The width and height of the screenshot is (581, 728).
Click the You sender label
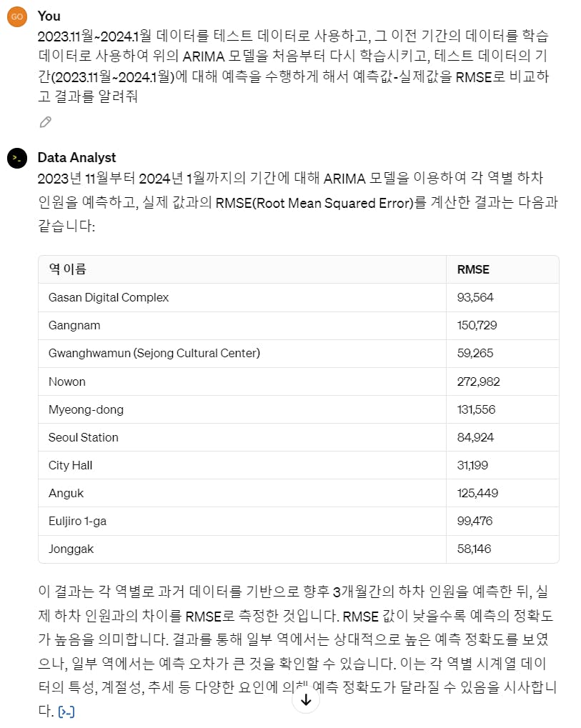tap(49, 16)
